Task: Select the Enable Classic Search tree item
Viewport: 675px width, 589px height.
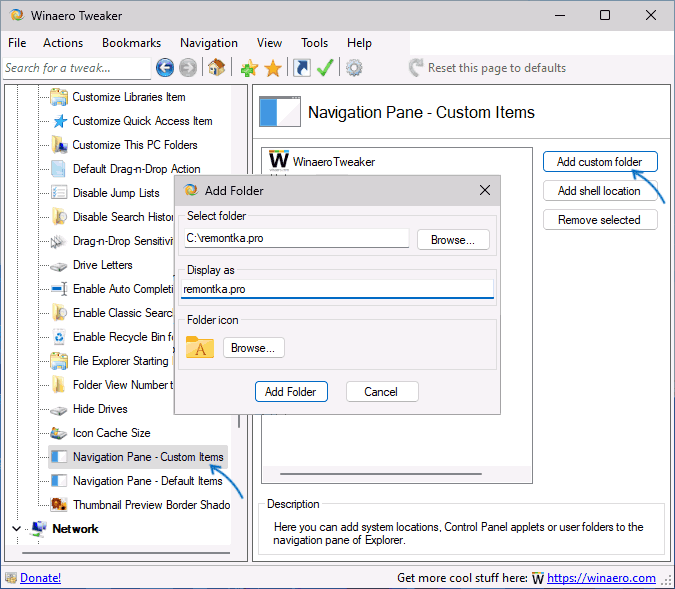Action: pos(123,313)
